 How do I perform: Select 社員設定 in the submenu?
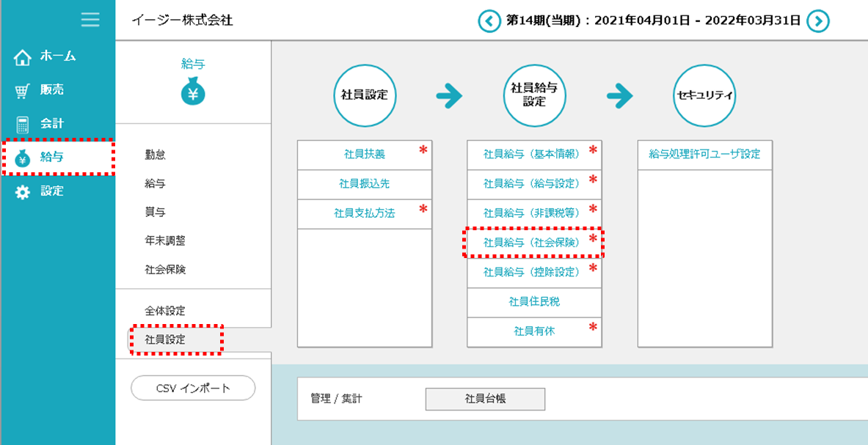166,339
